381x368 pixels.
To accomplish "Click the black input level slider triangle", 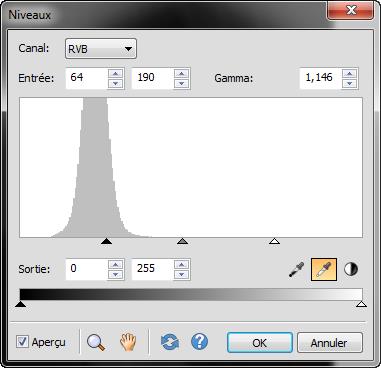I will pyautogui.click(x=106, y=241).
